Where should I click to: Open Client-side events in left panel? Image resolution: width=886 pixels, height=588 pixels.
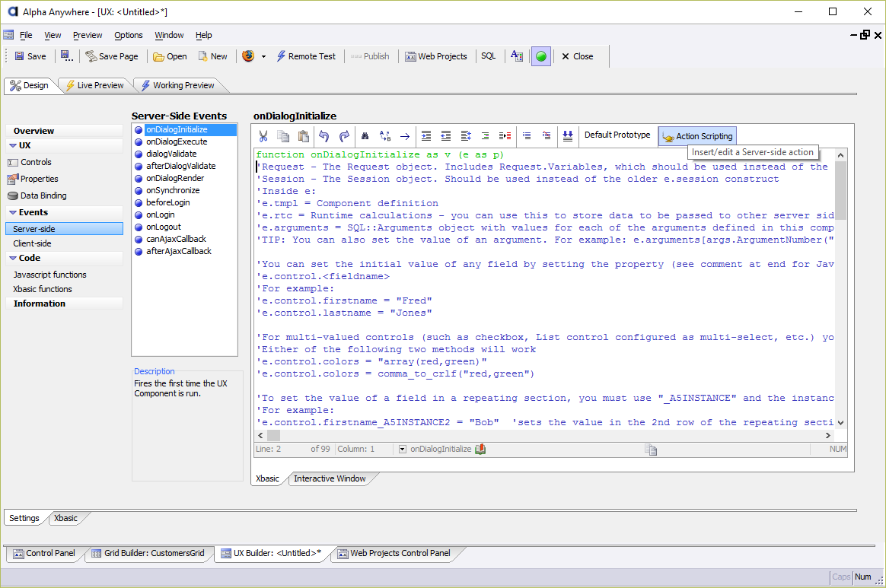(x=32, y=243)
